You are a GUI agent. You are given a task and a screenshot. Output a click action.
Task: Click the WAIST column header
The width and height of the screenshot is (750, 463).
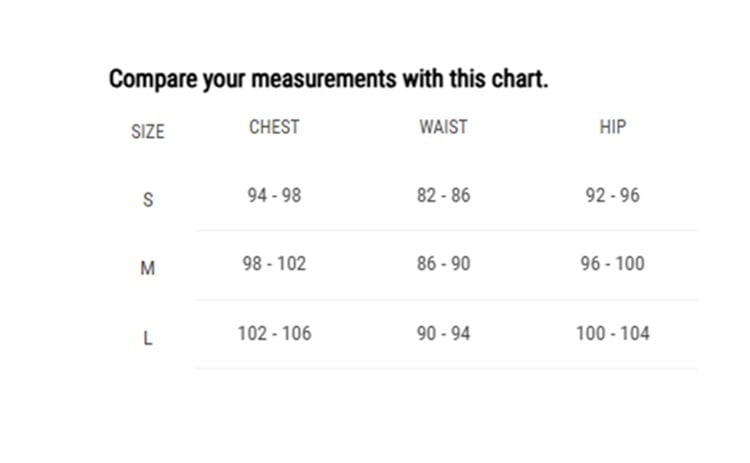tap(443, 127)
